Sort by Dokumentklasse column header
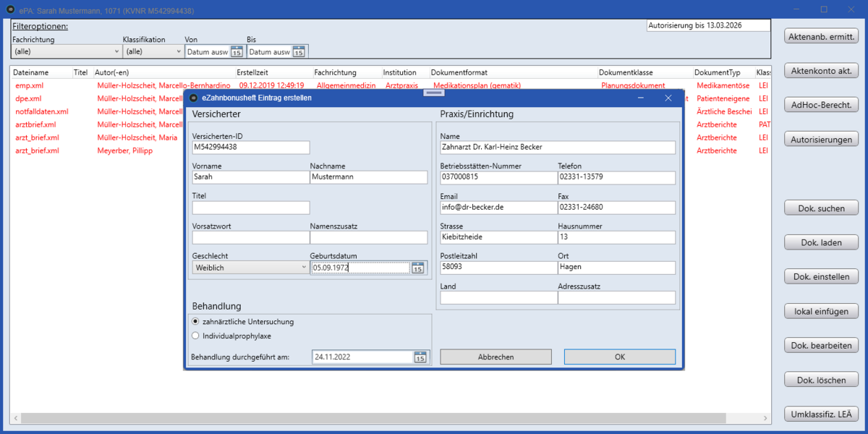Image resolution: width=868 pixels, height=434 pixels. point(626,72)
